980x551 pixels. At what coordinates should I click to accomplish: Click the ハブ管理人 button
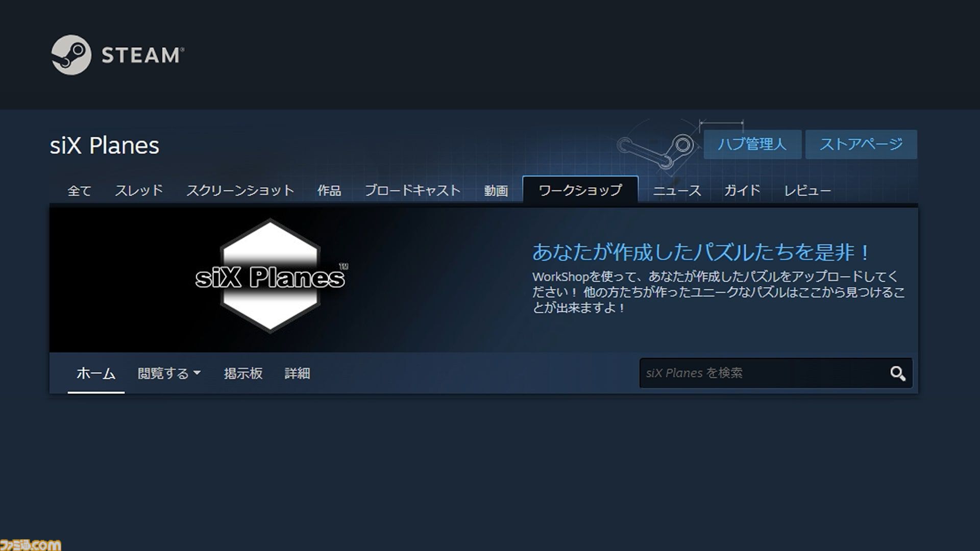752,144
